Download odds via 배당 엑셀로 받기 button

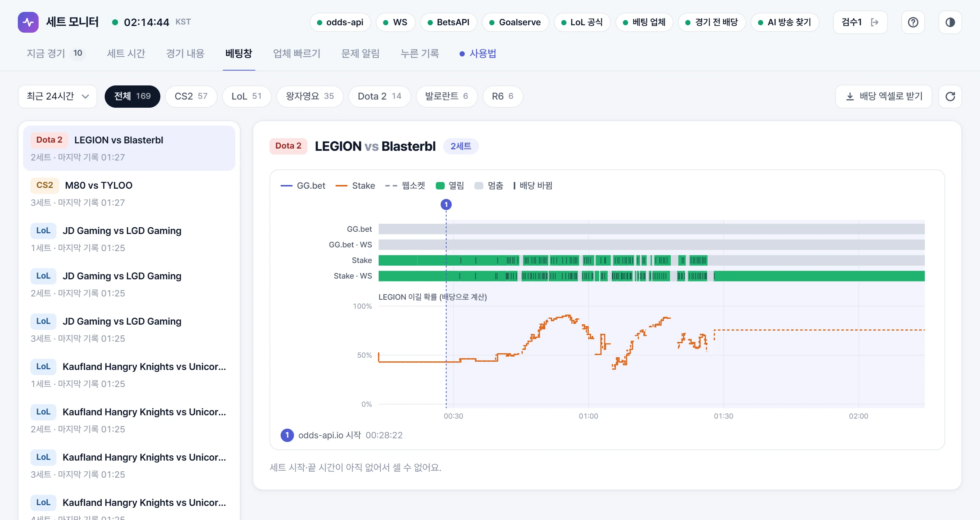[x=883, y=96]
